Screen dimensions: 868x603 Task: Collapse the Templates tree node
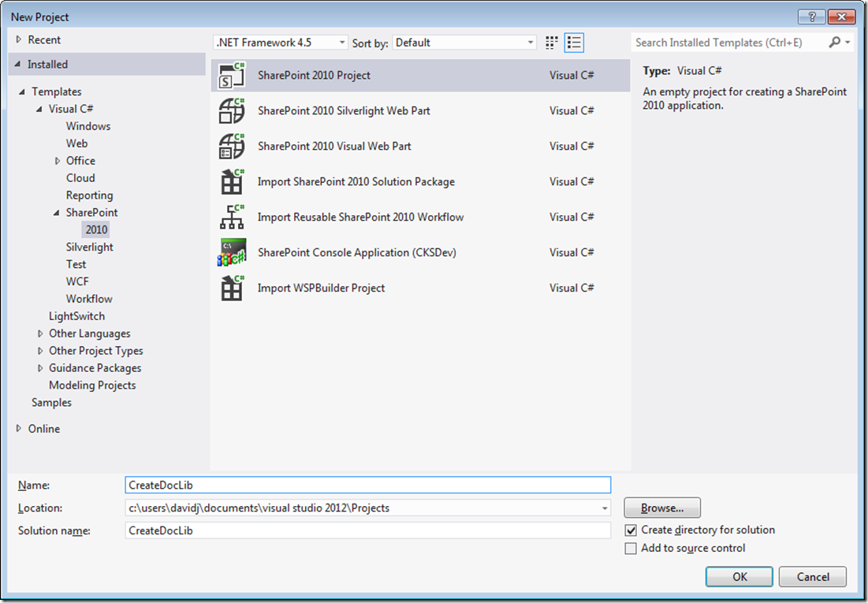22,92
